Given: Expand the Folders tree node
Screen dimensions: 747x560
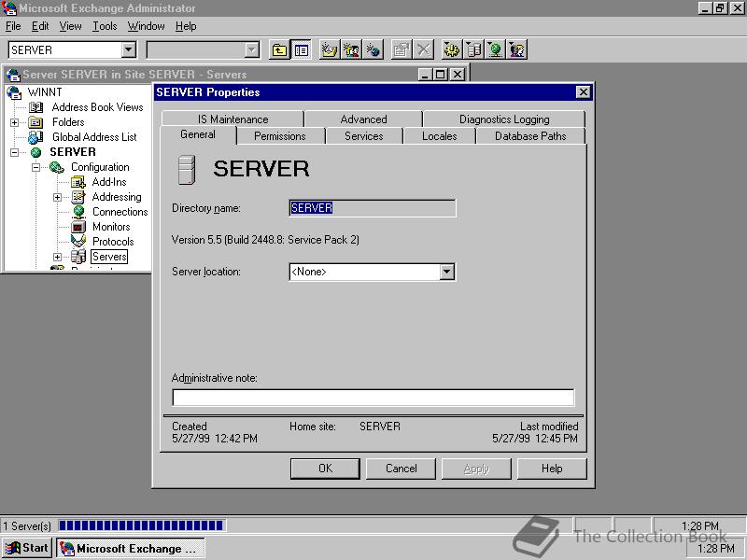Looking at the screenshot, I should click(14, 122).
